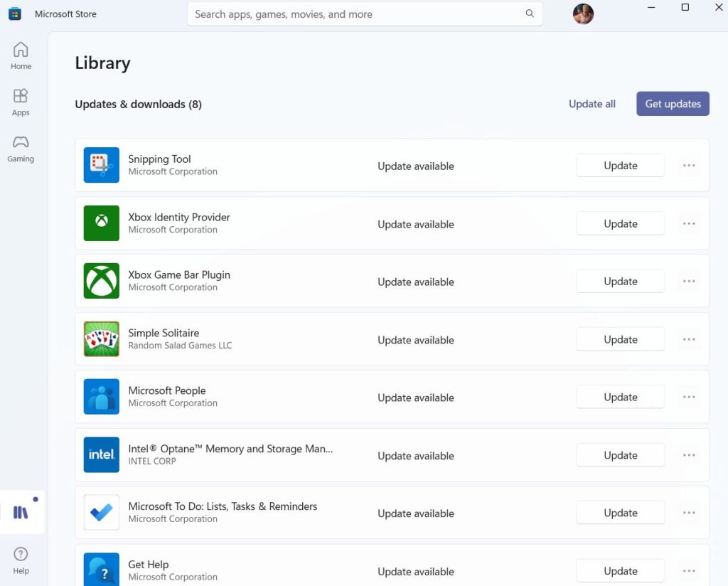This screenshot has height=586, width=728.
Task: Click the Microsoft People app icon
Action: [x=101, y=397]
